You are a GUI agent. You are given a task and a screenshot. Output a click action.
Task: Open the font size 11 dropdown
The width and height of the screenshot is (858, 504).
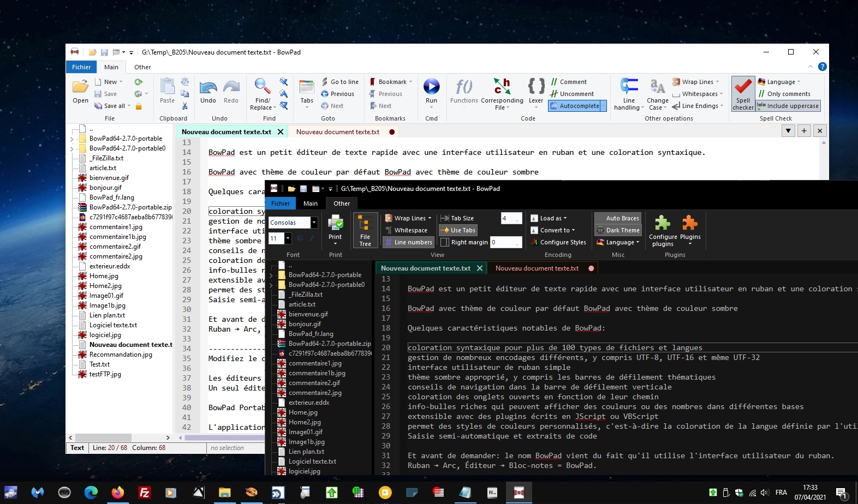click(x=288, y=238)
